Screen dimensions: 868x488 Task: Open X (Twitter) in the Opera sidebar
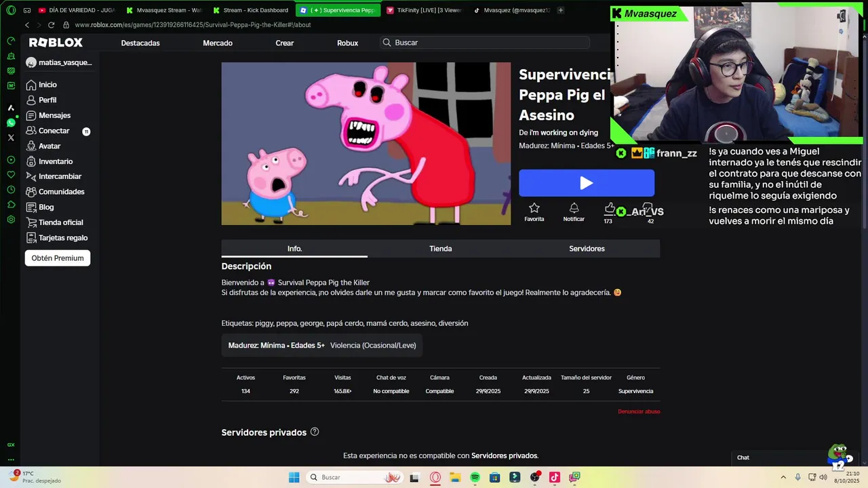click(11, 138)
